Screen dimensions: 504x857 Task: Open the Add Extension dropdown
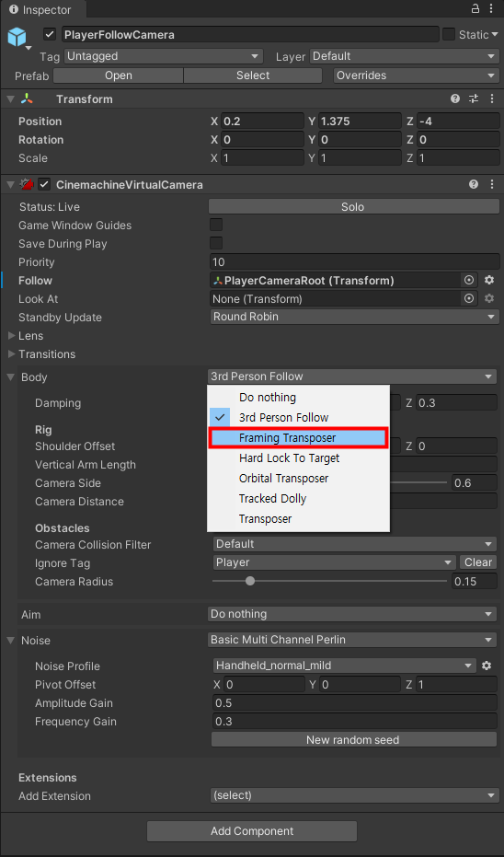coord(354,795)
